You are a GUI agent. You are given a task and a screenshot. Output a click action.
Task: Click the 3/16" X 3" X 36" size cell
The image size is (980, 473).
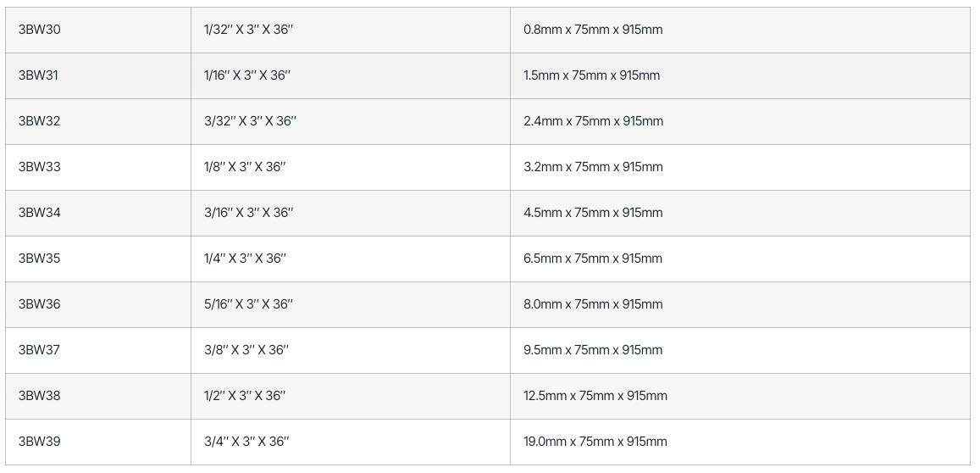[x=248, y=213]
